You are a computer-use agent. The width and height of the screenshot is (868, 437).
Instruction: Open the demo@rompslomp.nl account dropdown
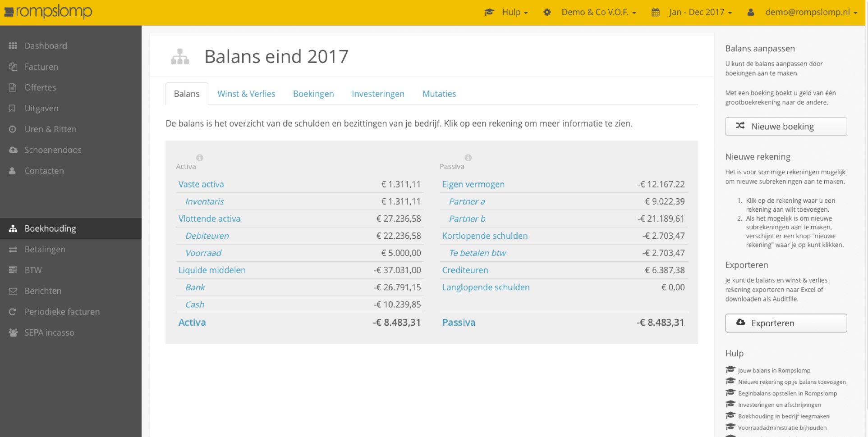click(x=811, y=12)
